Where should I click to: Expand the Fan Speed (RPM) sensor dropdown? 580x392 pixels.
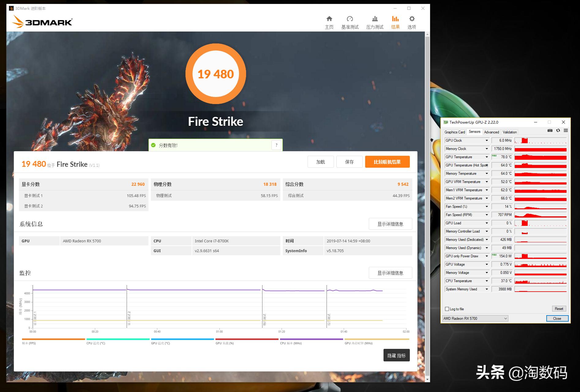tap(487, 215)
